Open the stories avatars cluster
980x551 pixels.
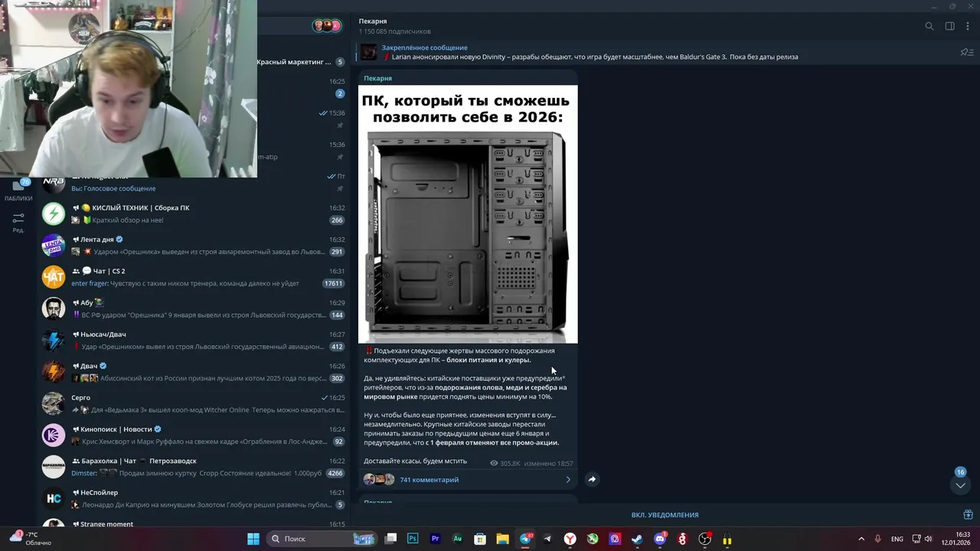pyautogui.click(x=326, y=25)
